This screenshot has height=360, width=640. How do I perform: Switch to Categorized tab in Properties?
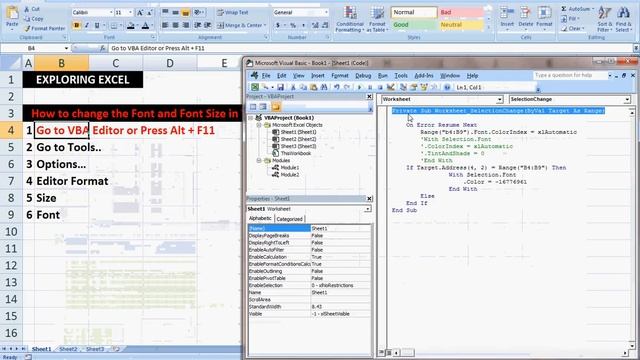click(x=289, y=219)
